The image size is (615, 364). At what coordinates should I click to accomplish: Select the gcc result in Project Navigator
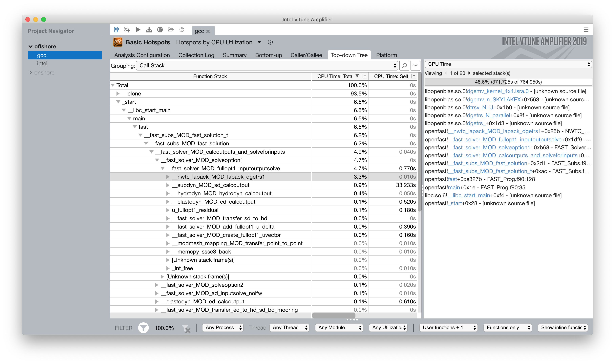pyautogui.click(x=65, y=55)
